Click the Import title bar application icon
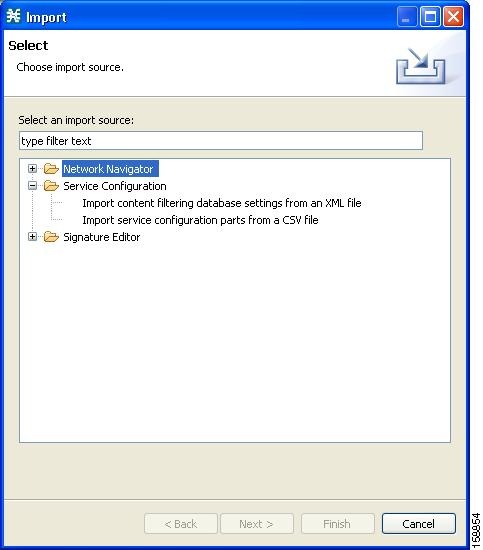Image resolution: width=483 pixels, height=550 pixels. coord(14,16)
